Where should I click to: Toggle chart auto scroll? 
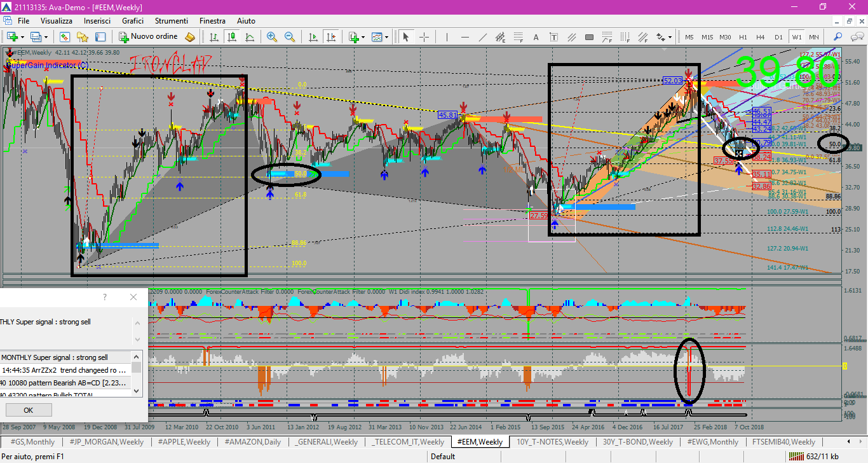pos(313,37)
